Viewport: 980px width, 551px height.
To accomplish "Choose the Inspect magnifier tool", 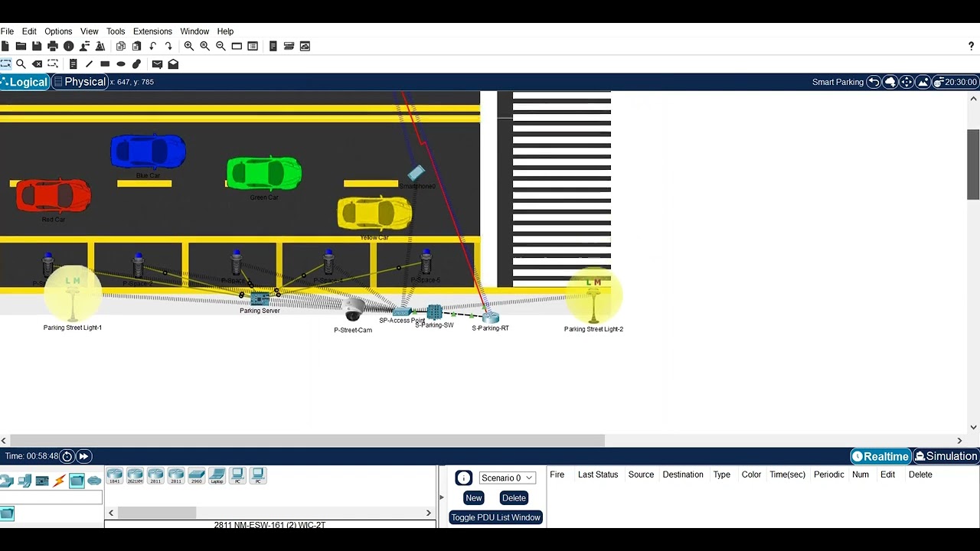I will pyautogui.click(x=21, y=64).
